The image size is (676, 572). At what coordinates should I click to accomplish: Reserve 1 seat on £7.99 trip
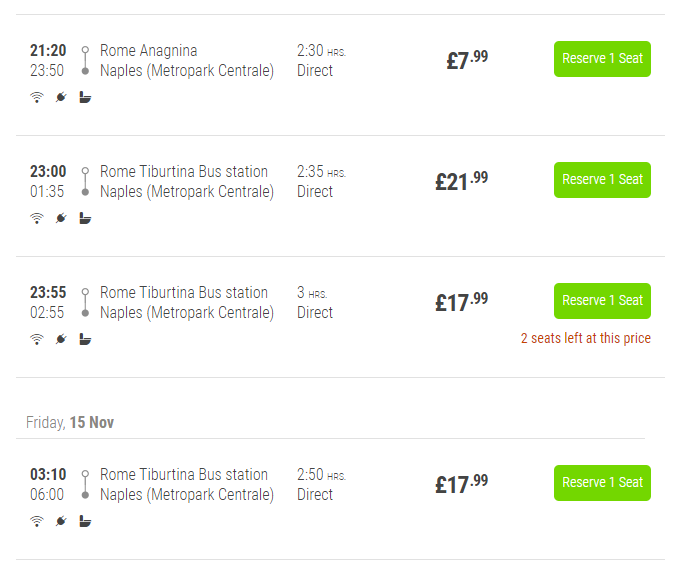(602, 59)
